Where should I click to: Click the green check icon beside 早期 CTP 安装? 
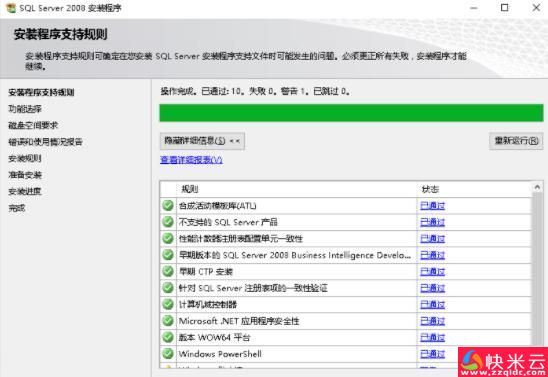pyautogui.click(x=168, y=271)
